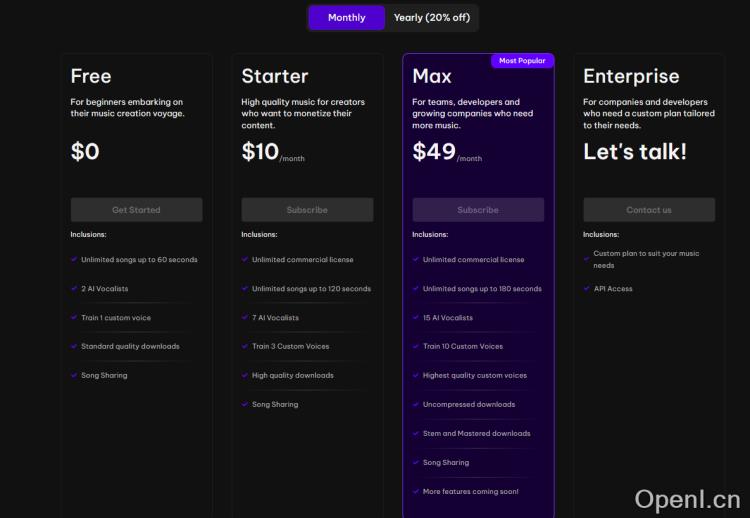Switch billing to Monthly
Image resolution: width=750 pixels, height=518 pixels.
pos(346,17)
